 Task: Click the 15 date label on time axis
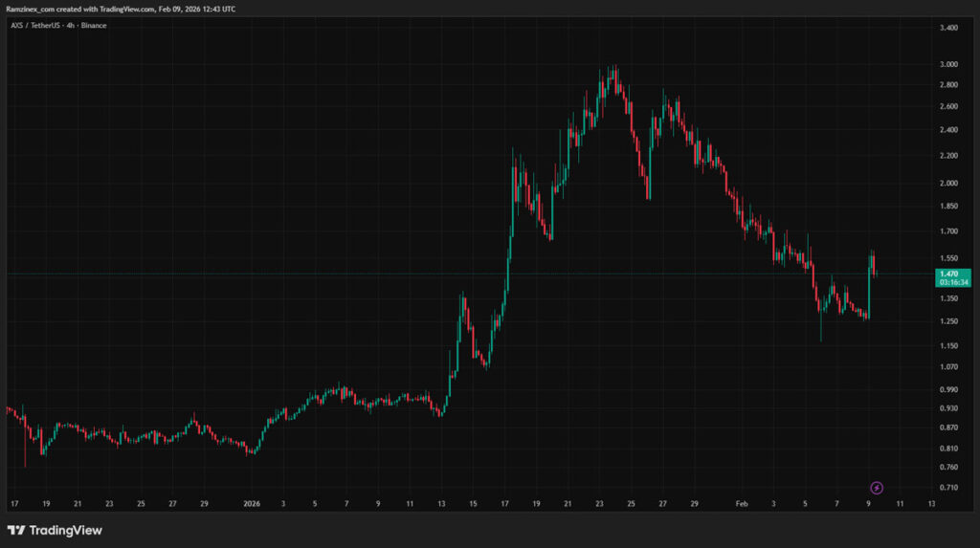(473, 502)
